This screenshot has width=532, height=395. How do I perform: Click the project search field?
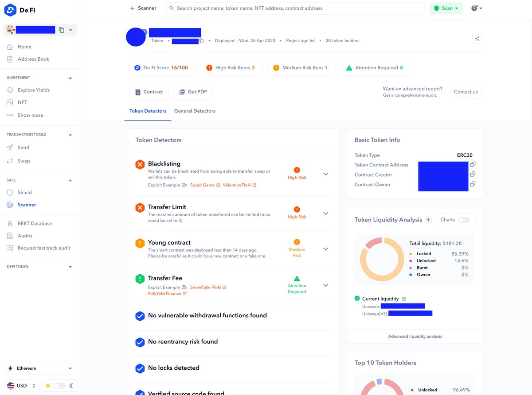pyautogui.click(x=295, y=8)
